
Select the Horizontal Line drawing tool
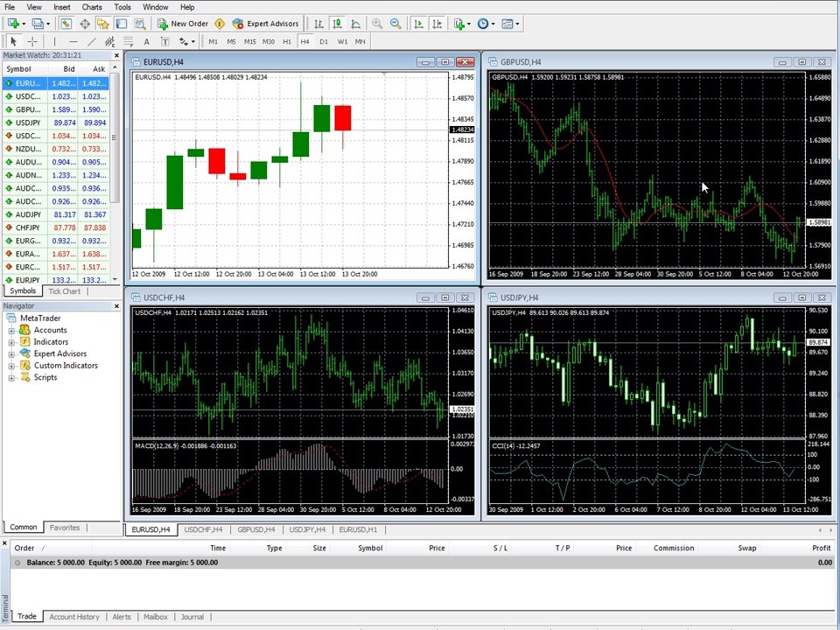coord(73,41)
